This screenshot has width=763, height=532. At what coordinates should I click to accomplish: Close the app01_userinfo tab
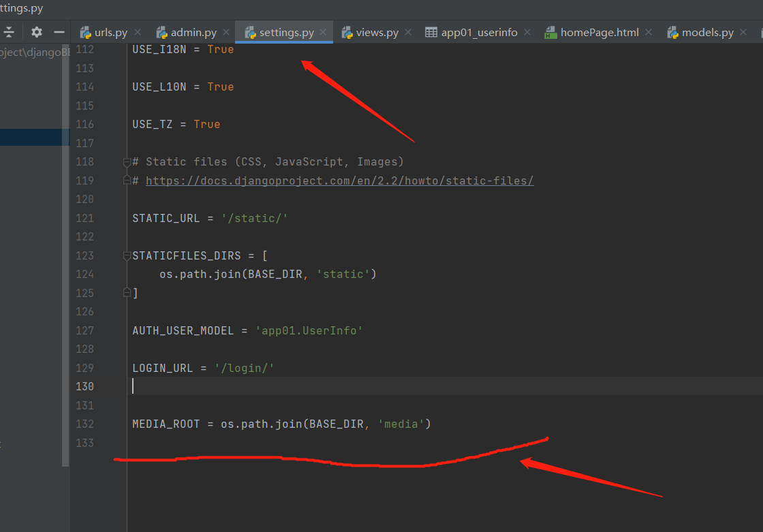(x=527, y=32)
